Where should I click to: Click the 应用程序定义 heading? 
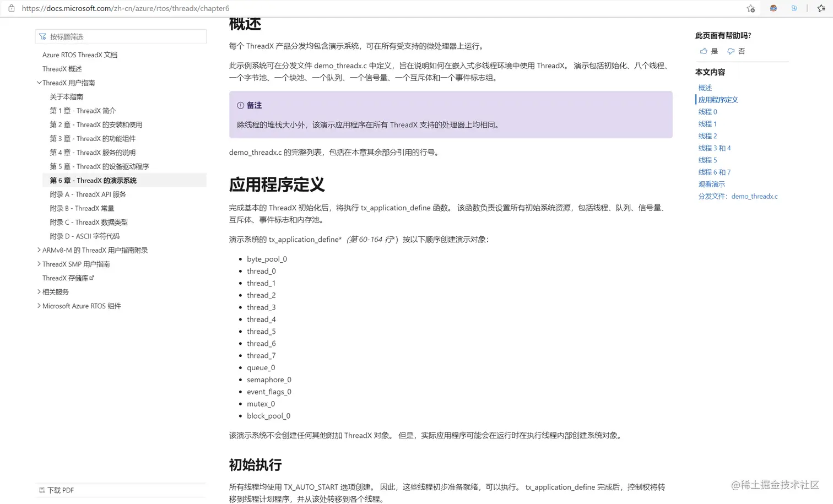click(277, 185)
